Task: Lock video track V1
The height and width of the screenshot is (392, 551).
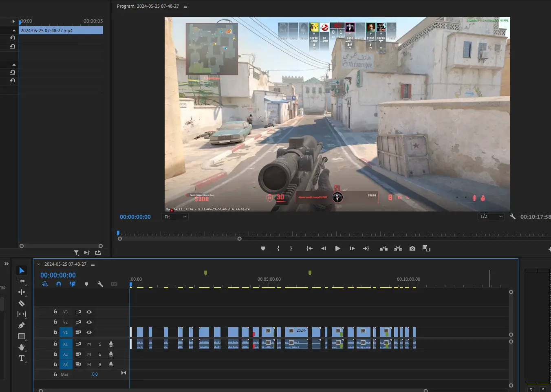Action: 55,332
